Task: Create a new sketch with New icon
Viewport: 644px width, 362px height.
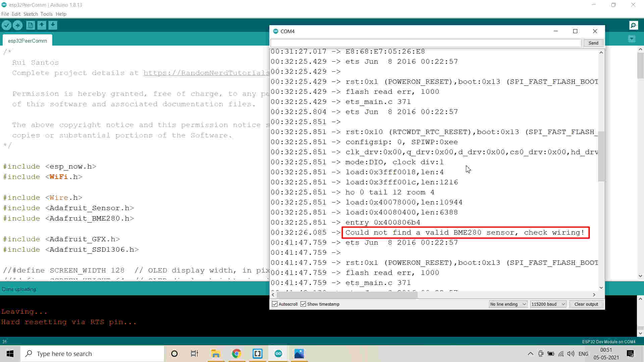Action: [31, 25]
